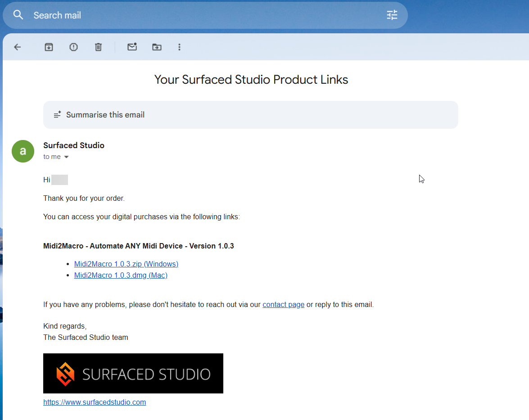Open the contact page link
Image resolution: width=529 pixels, height=420 pixels.
pyautogui.click(x=283, y=304)
